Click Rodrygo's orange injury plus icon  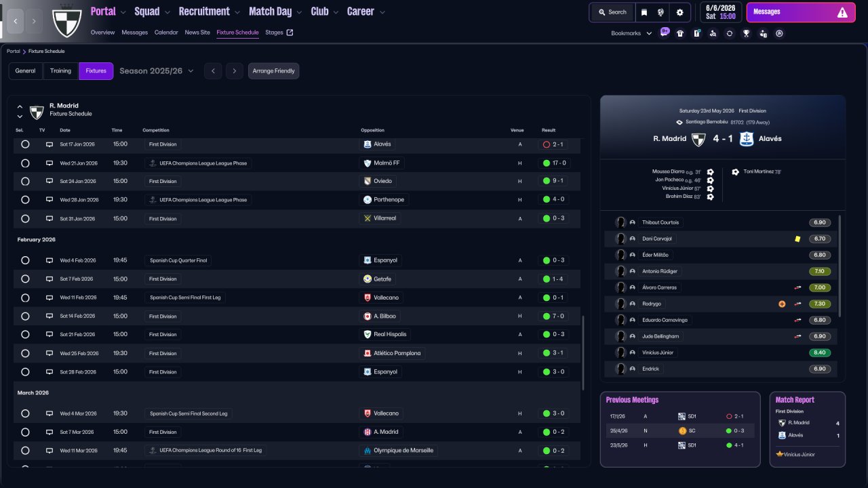point(781,304)
